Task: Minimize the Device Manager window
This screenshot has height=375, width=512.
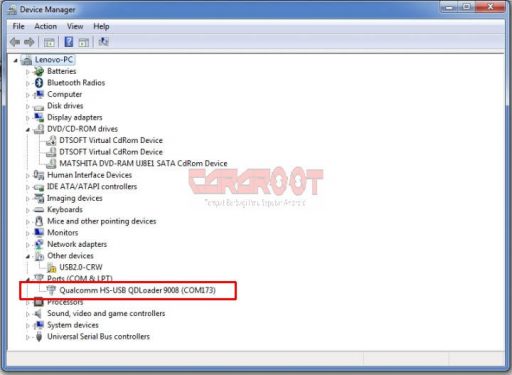Action: (x=450, y=7)
